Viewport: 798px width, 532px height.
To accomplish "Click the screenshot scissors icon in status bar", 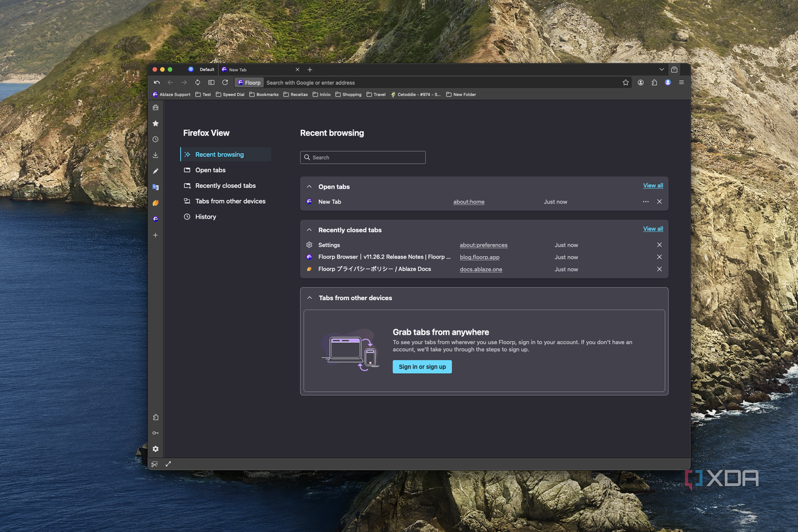I will tap(154, 464).
